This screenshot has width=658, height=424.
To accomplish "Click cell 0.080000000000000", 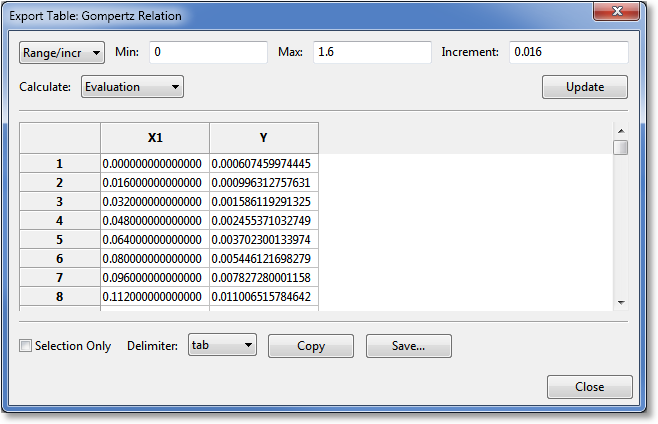I will point(155,258).
